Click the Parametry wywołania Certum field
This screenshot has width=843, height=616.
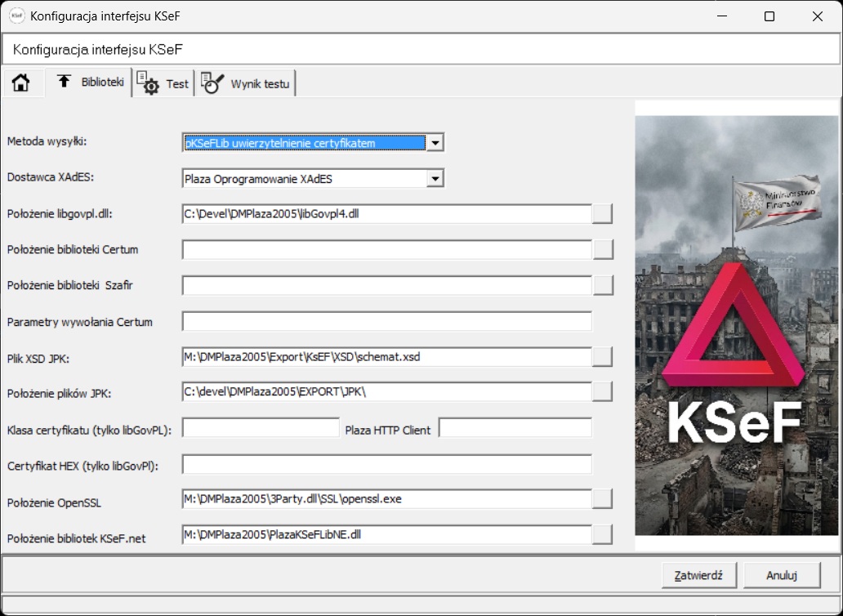387,321
